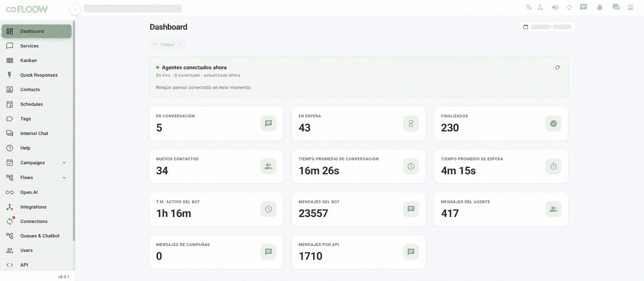The height and width of the screenshot is (281, 644).
Task: Click the Mensajes del Bot value 23557
Action: [x=313, y=213]
